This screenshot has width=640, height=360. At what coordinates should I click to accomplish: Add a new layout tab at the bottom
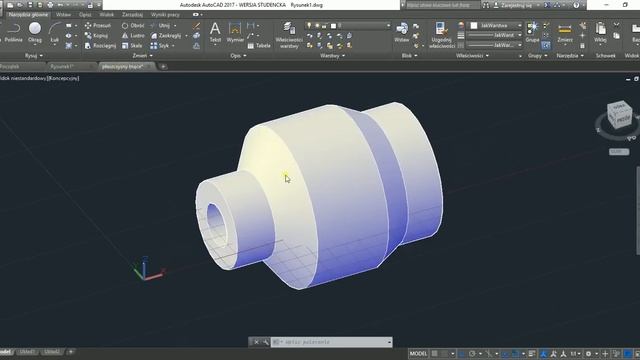tap(71, 351)
